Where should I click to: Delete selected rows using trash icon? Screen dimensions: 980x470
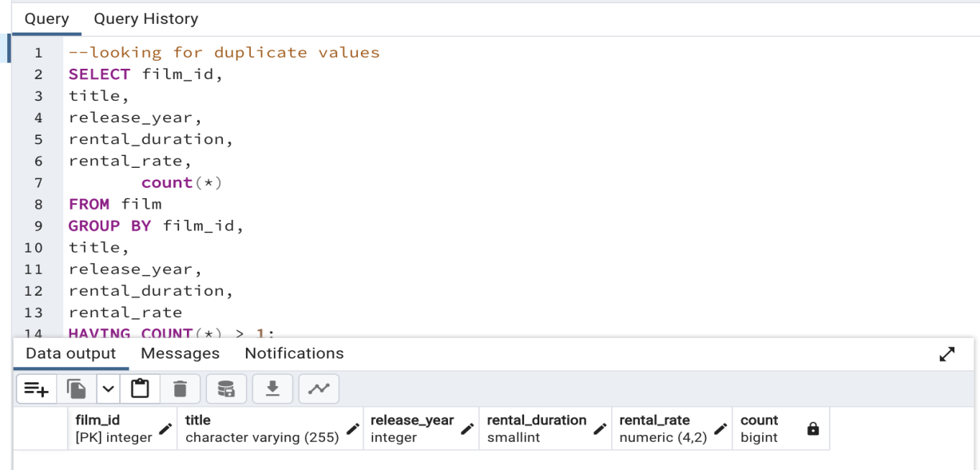point(181,389)
